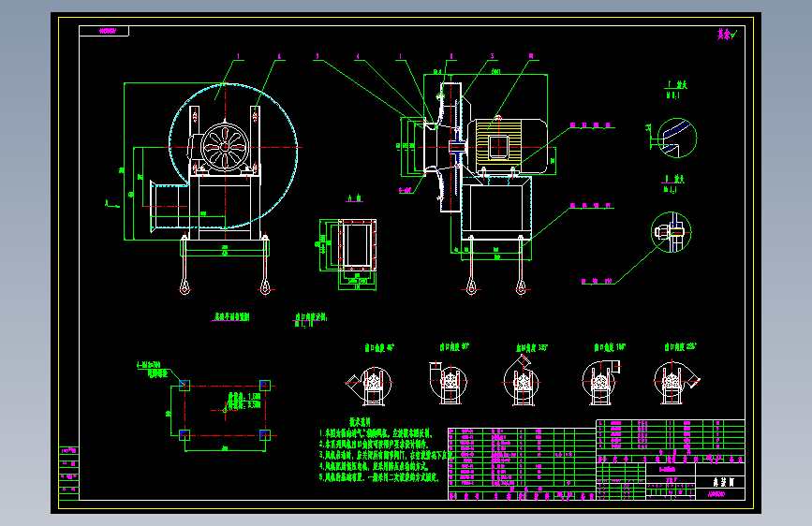Select the lower enlarged bolt detail circle II
This screenshot has width=812, height=526.
(x=672, y=232)
